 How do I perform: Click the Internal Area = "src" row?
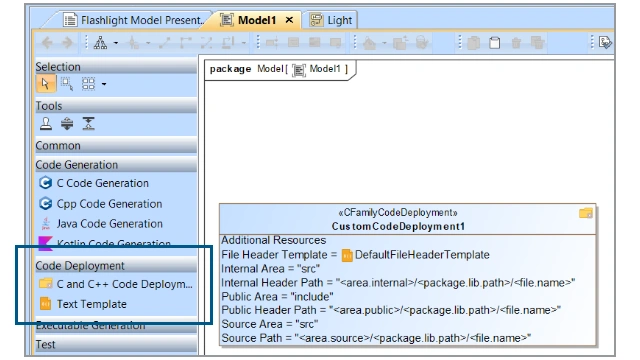pos(271,269)
